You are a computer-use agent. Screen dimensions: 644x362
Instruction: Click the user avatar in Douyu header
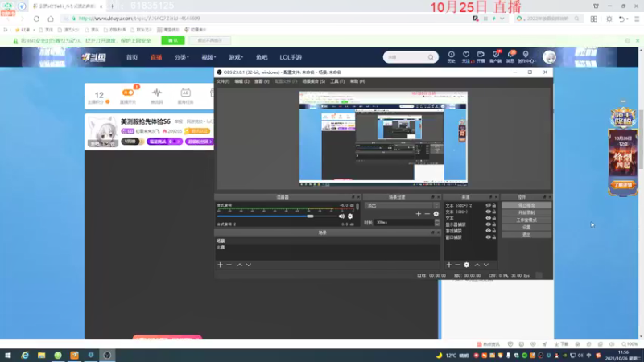[x=549, y=57]
